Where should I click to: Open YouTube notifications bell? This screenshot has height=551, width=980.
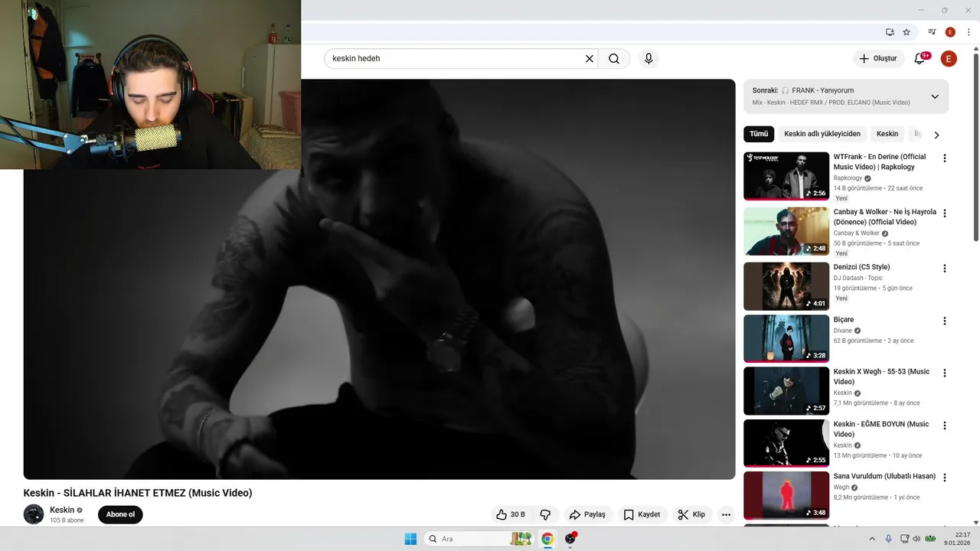[920, 58]
